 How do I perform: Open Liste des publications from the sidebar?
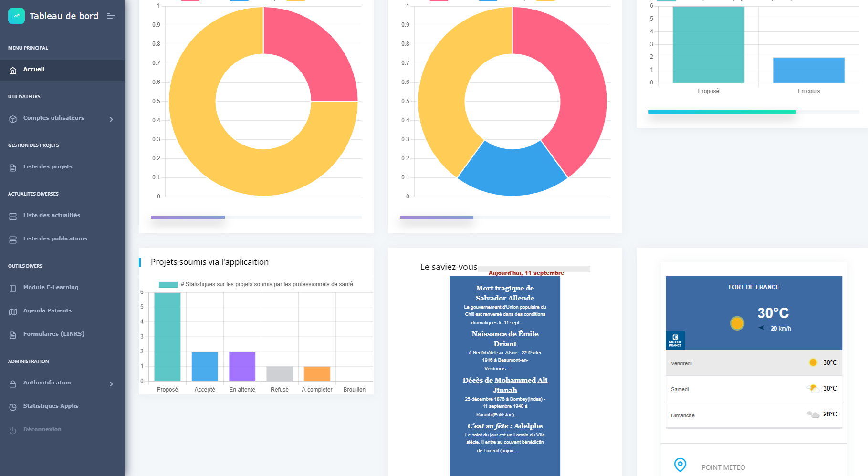click(x=55, y=238)
